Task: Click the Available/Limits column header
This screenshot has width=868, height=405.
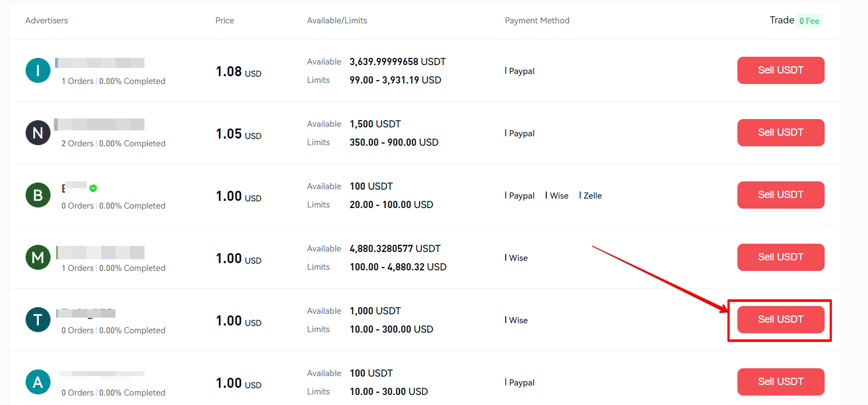Action: click(x=337, y=21)
